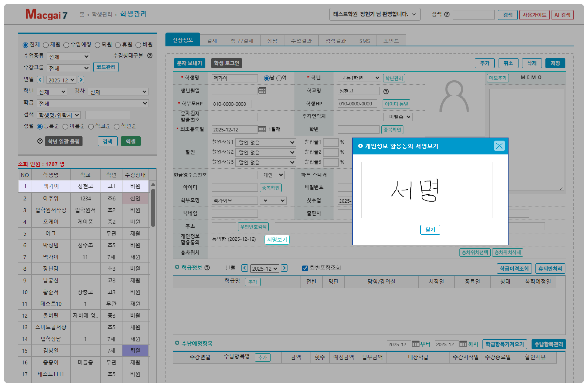Viewport: 588px width, 387px height.
Task: Click the 닫기 button in signature popup
Action: click(430, 230)
